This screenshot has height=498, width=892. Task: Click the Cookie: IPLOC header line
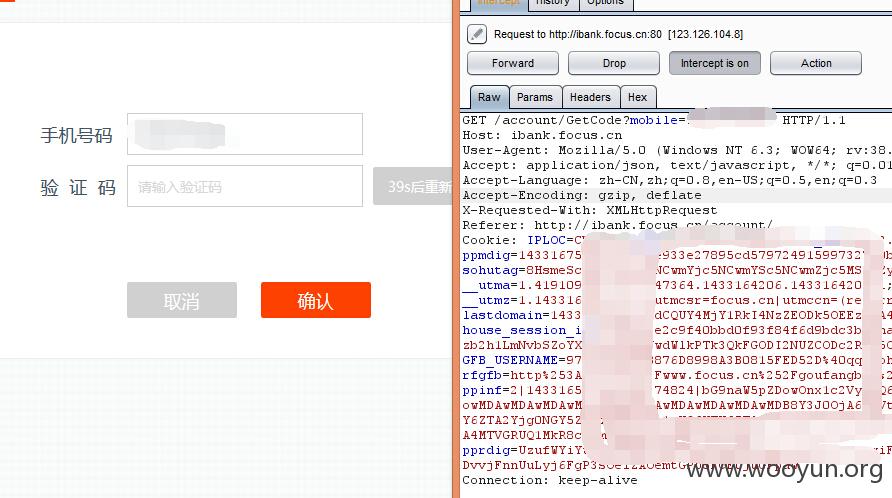tap(676, 240)
